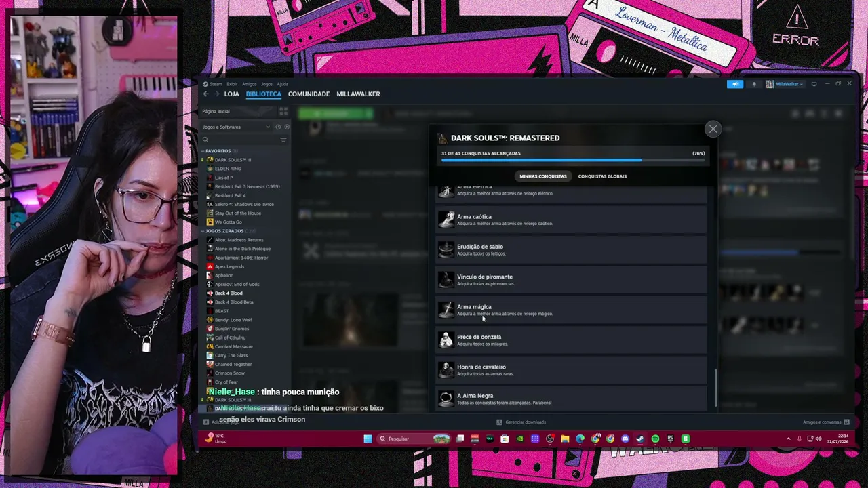Open the Exibir menu
The image size is (868, 488).
pos(232,84)
